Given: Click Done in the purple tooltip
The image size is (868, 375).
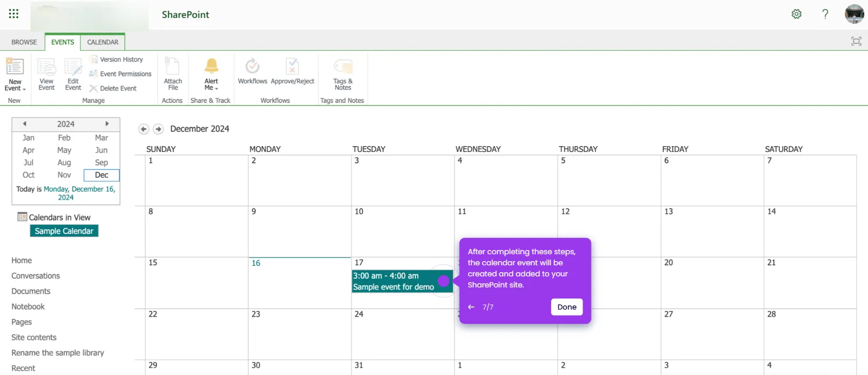Looking at the screenshot, I should (x=567, y=307).
